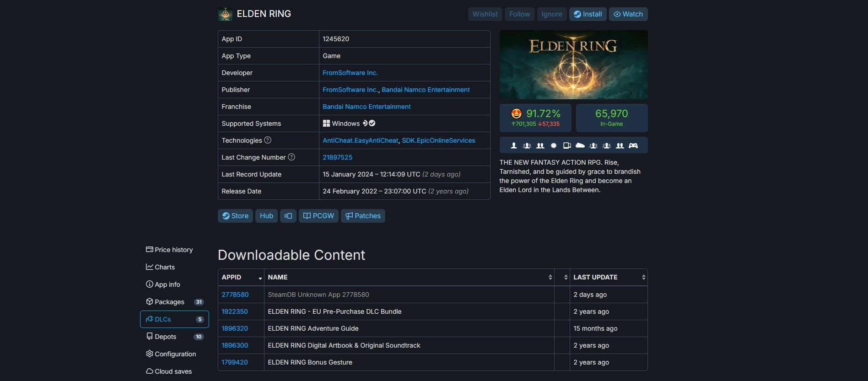The width and height of the screenshot is (868, 381).
Task: Click the verified checkmark icon after Windows
Action: pyautogui.click(x=372, y=123)
